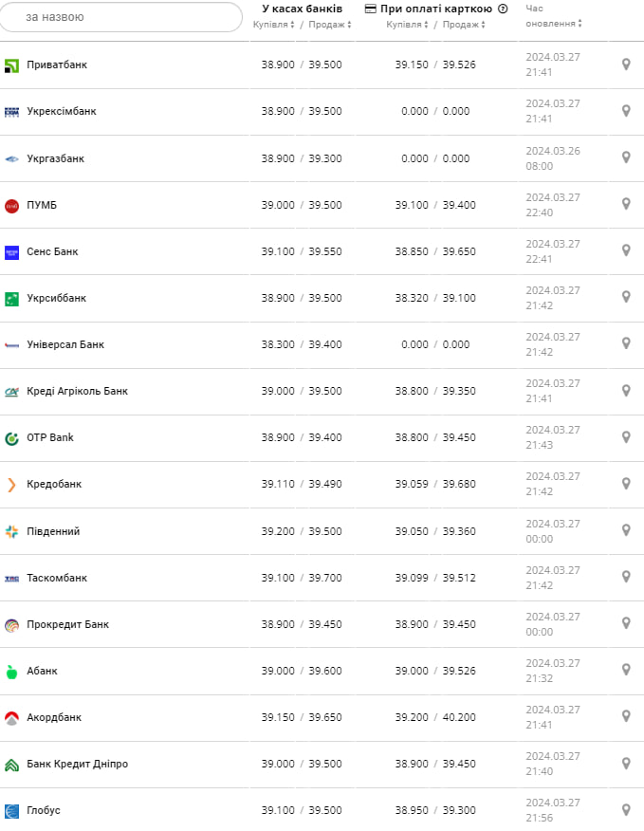This screenshot has width=644, height=831.
Task: Click the Банк Кредит Дніпро name
Action: pyautogui.click(x=77, y=764)
